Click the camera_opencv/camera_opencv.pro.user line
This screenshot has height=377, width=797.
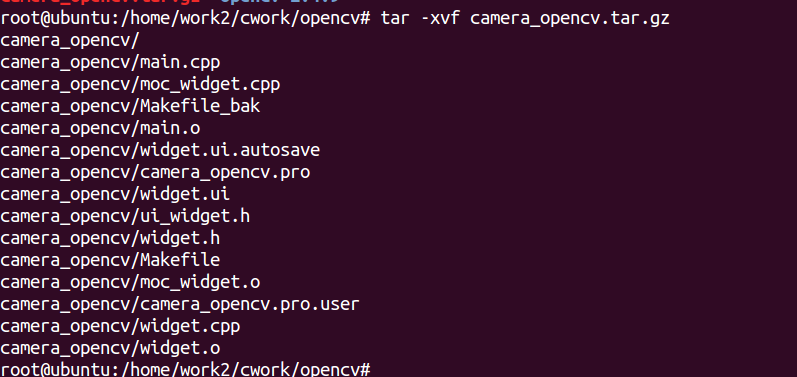(179, 305)
